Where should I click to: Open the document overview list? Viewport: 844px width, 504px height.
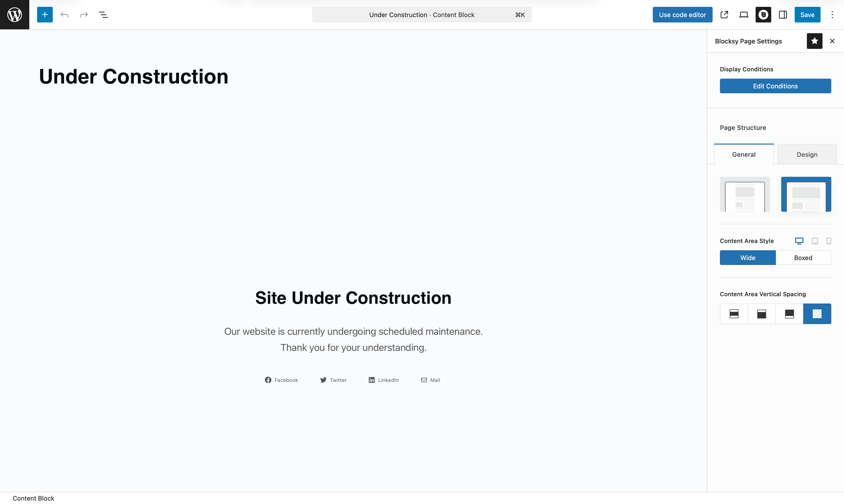pyautogui.click(x=104, y=15)
